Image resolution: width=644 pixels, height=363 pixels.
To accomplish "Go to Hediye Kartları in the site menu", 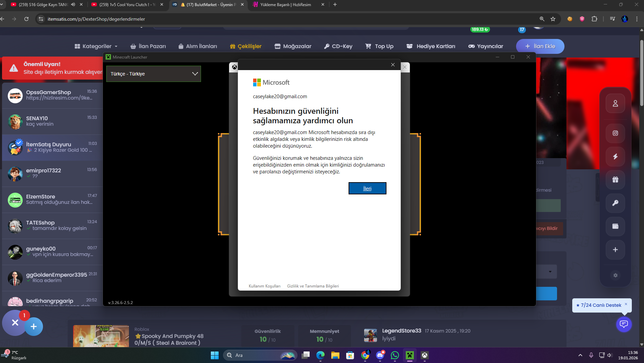I will (x=431, y=46).
